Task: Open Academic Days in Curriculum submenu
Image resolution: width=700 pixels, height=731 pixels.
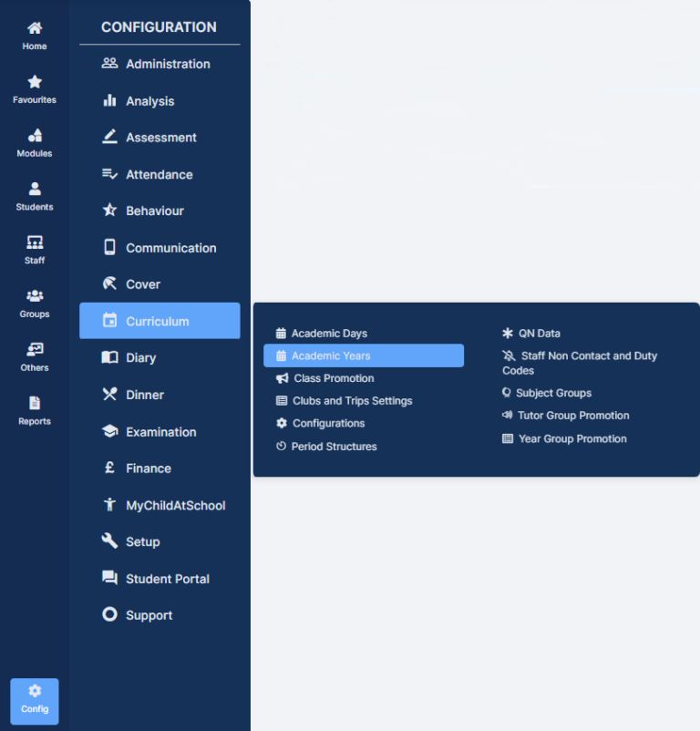Action: click(x=364, y=334)
